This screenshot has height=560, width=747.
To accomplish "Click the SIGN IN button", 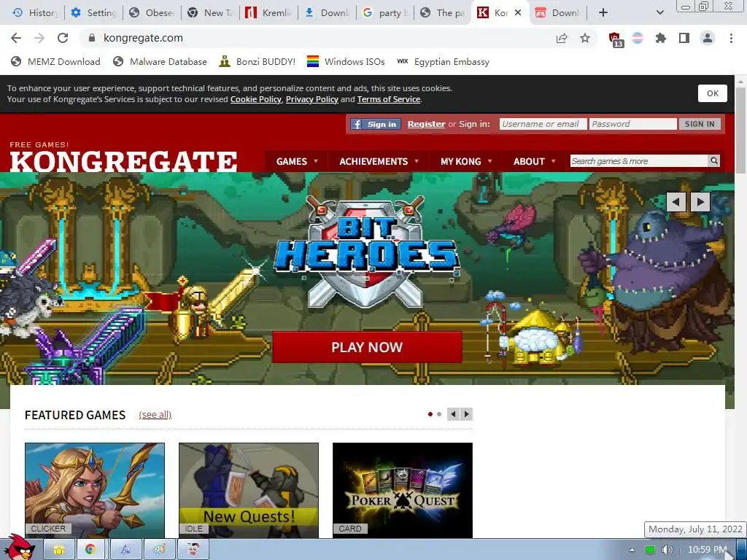I will [700, 124].
